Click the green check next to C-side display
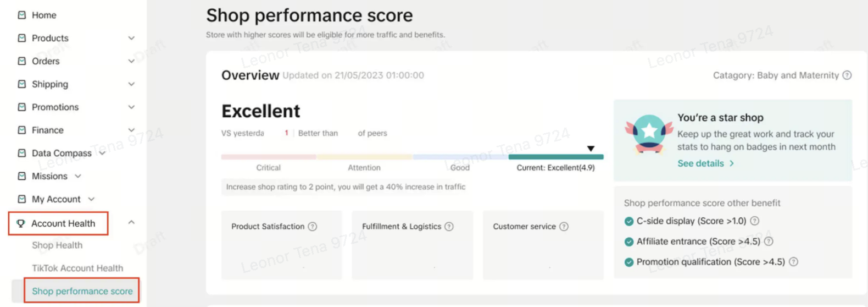Image resolution: width=868 pixels, height=307 pixels. (x=629, y=221)
